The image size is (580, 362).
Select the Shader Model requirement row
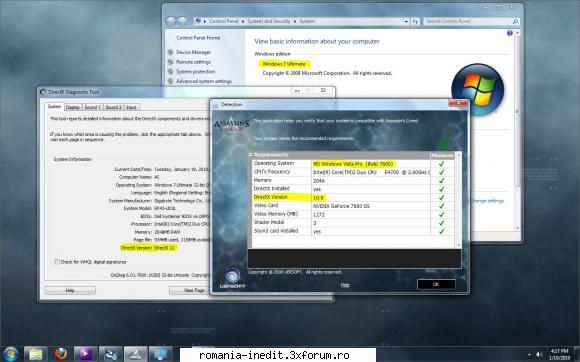click(353, 223)
